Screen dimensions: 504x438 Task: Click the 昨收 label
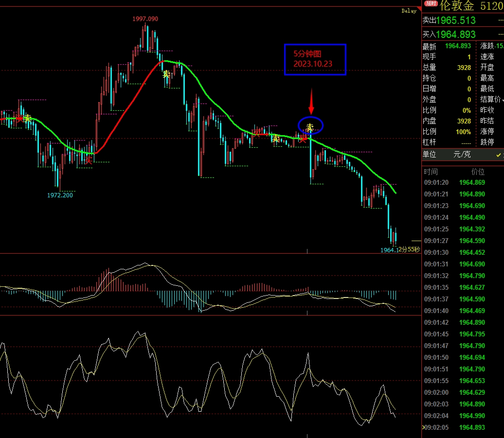487,110
